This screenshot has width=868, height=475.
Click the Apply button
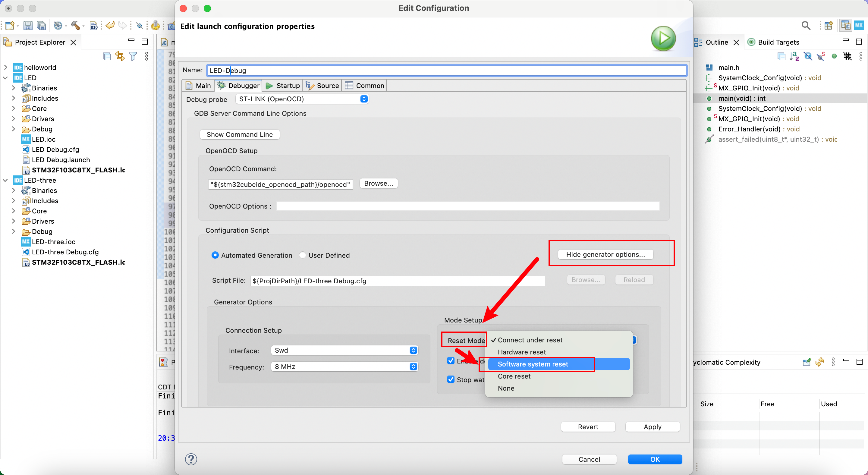(652, 427)
